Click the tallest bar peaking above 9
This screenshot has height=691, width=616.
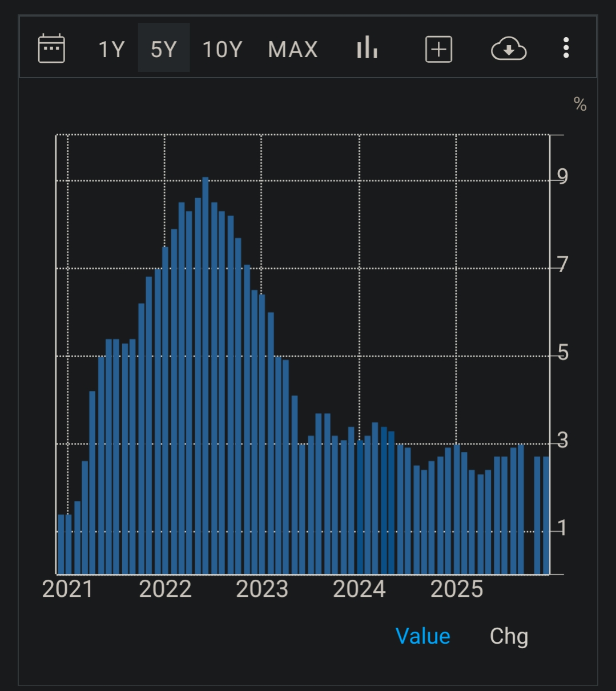click(206, 377)
